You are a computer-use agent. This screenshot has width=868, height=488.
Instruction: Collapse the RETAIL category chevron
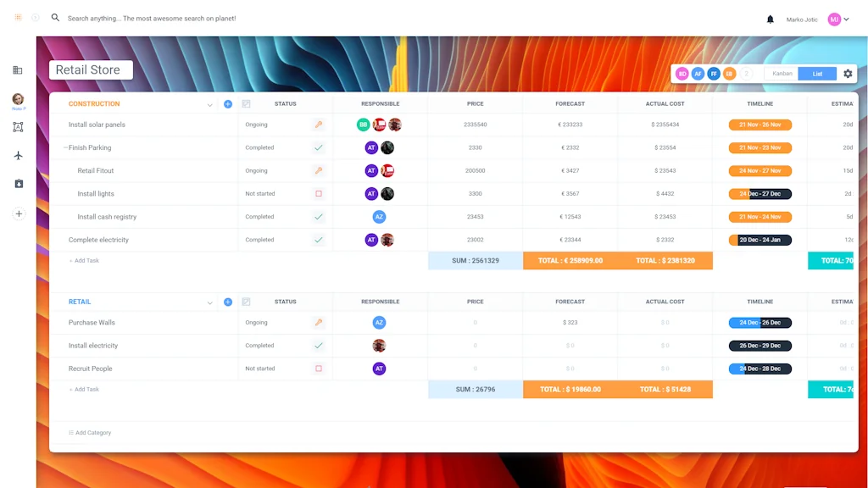click(209, 301)
